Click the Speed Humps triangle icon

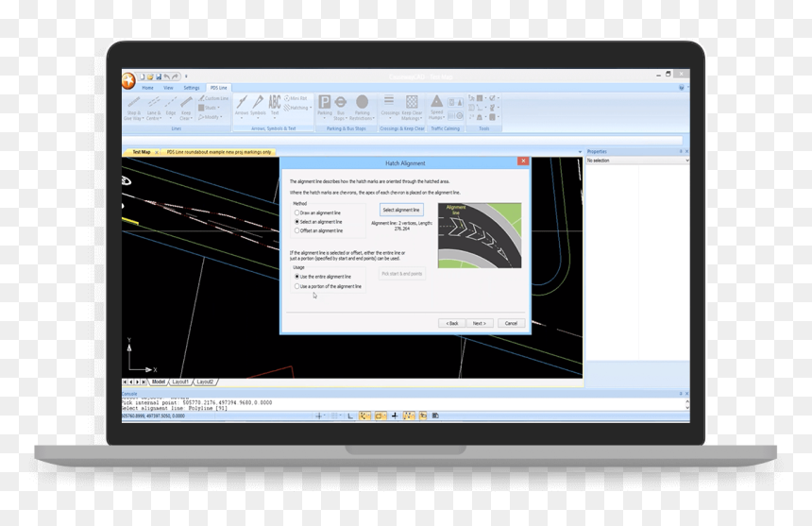436,101
